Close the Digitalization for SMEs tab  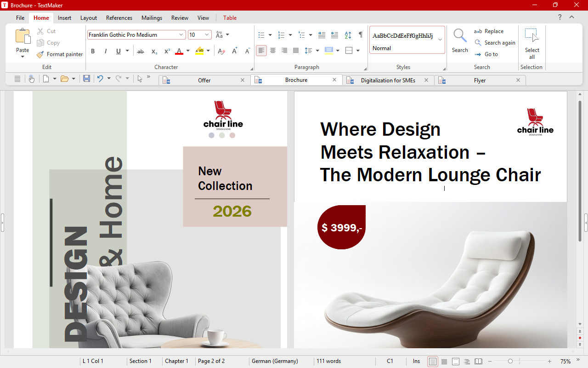426,80
